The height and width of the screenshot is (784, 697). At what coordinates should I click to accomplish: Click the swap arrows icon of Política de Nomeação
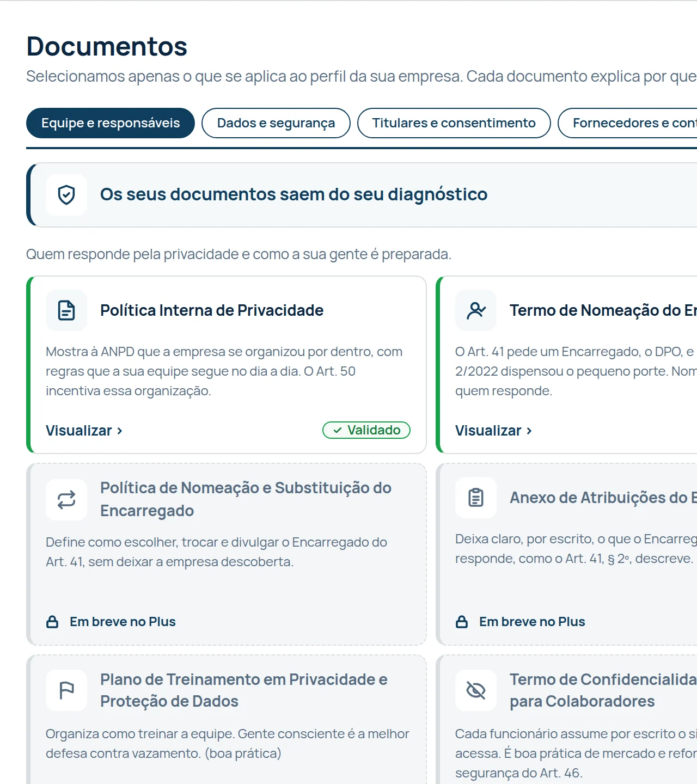point(66,500)
